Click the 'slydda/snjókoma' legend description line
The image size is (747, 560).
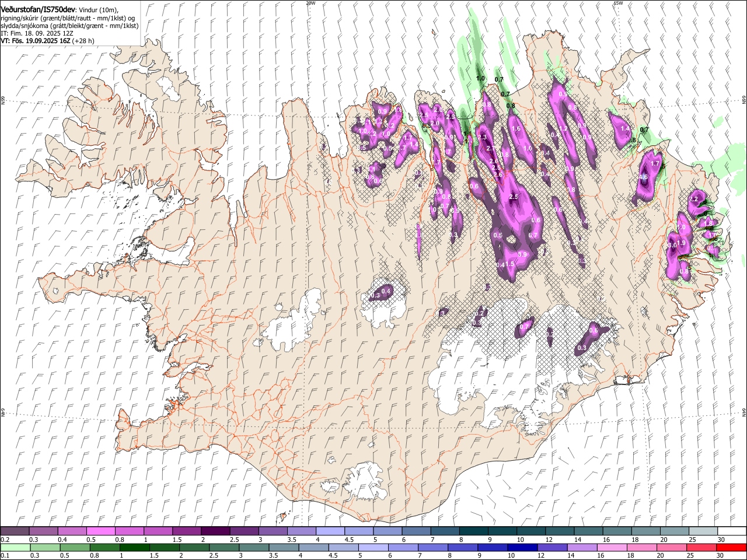[x=69, y=26]
